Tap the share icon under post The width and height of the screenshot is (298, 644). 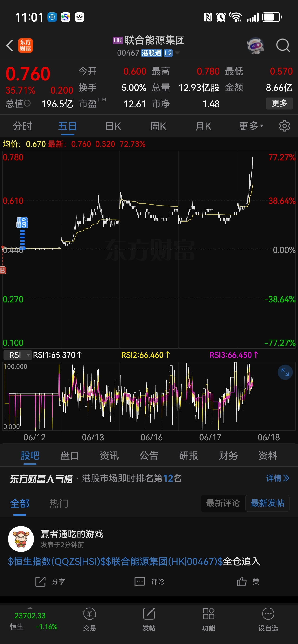tap(40, 581)
